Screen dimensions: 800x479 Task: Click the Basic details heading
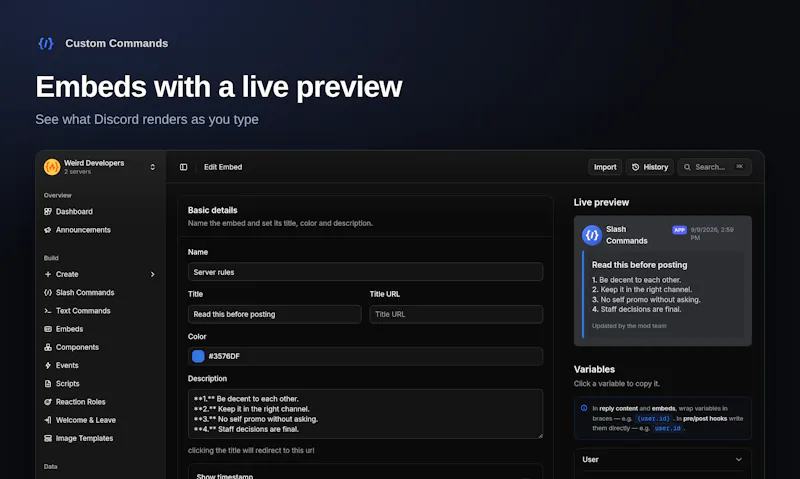[x=212, y=210]
